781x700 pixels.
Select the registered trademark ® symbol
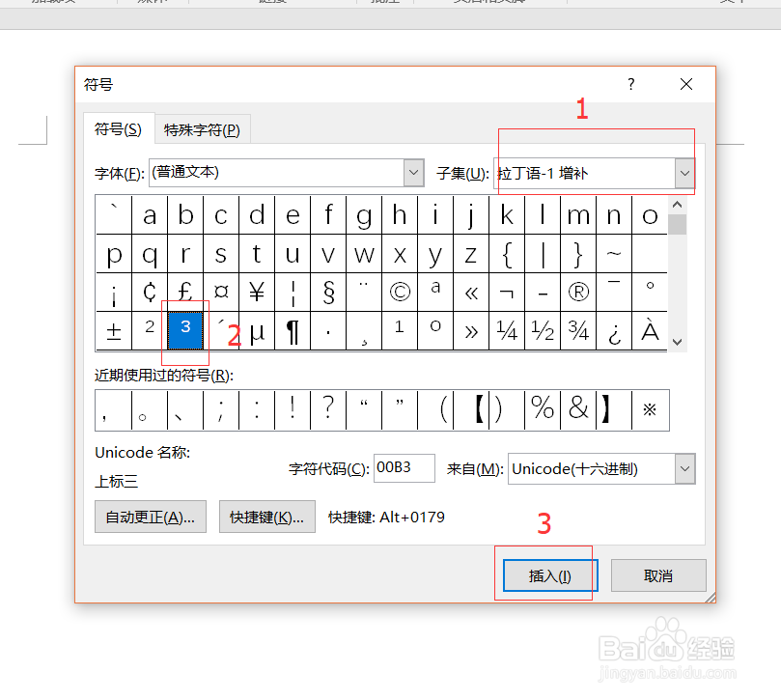pos(578,292)
